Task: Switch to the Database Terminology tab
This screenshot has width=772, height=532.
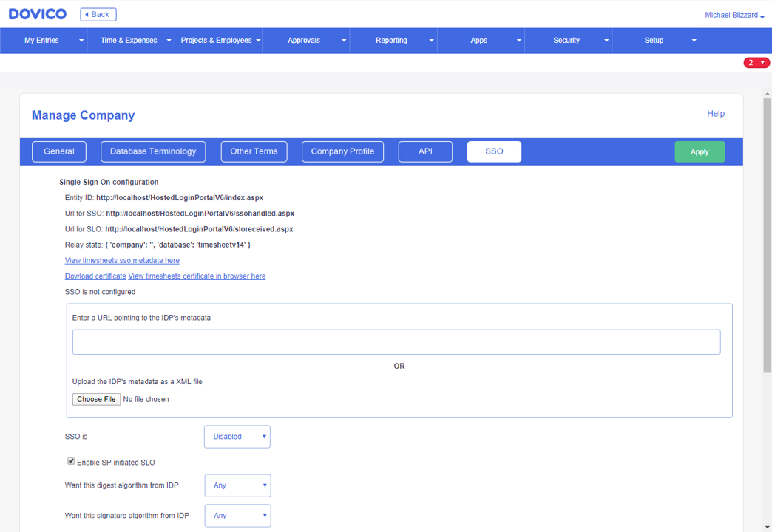Action: point(153,151)
